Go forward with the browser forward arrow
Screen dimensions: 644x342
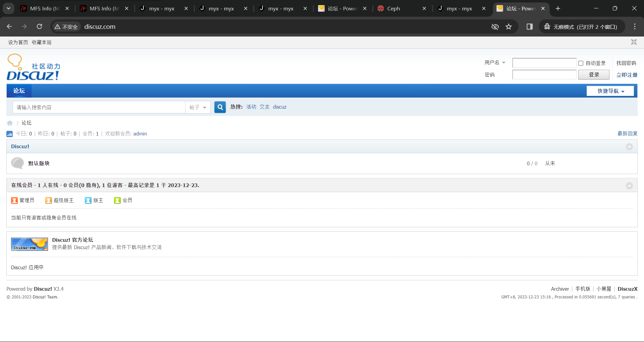[x=24, y=26]
